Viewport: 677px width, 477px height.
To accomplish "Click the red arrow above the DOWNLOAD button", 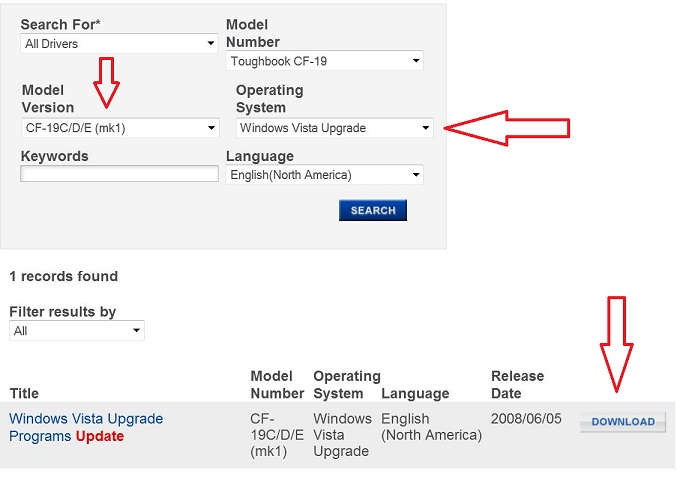I will click(x=617, y=344).
